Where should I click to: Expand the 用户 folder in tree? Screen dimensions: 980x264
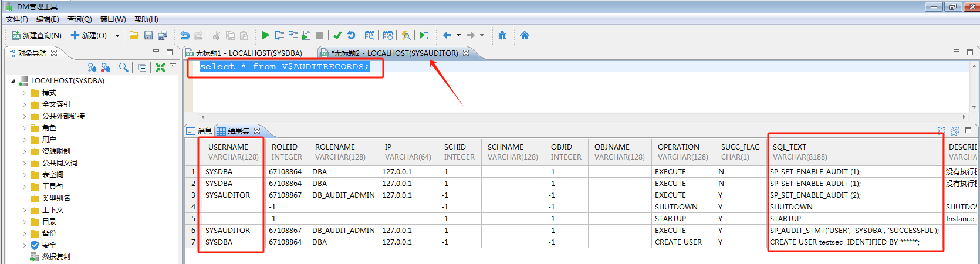click(x=24, y=140)
